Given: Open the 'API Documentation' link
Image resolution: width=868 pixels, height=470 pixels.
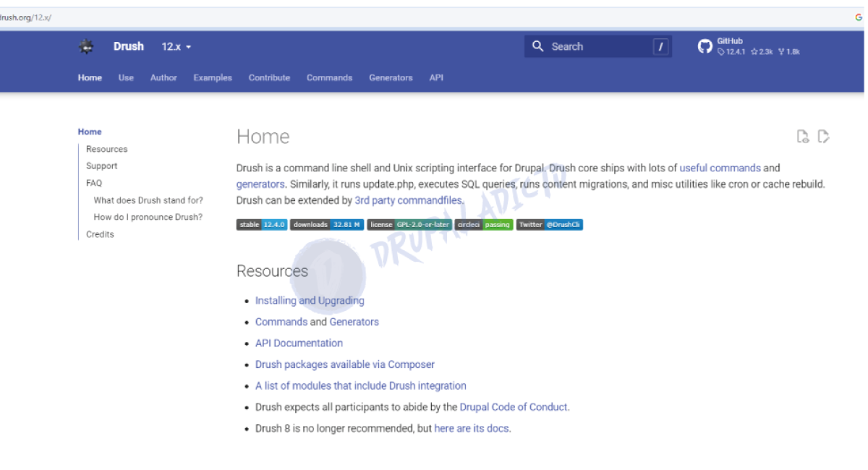Looking at the screenshot, I should (x=299, y=343).
